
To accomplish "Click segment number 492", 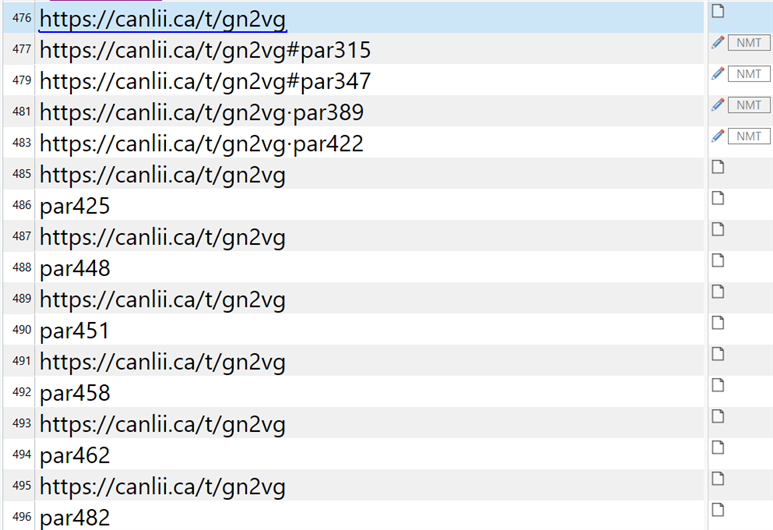I will coord(22,392).
